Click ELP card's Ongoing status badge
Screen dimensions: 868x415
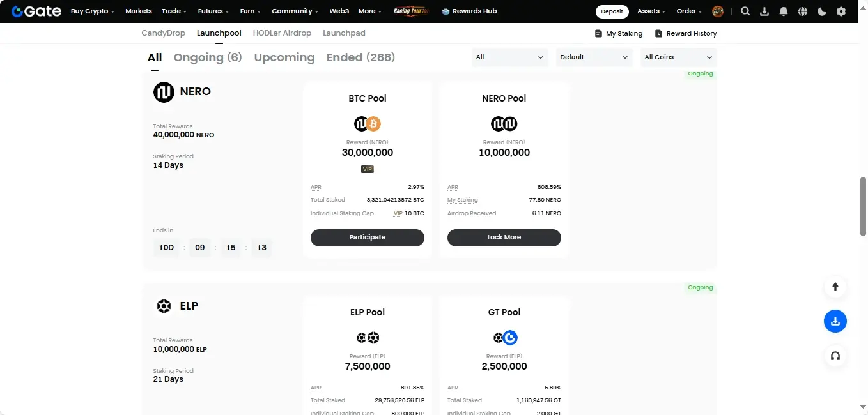pyautogui.click(x=701, y=287)
